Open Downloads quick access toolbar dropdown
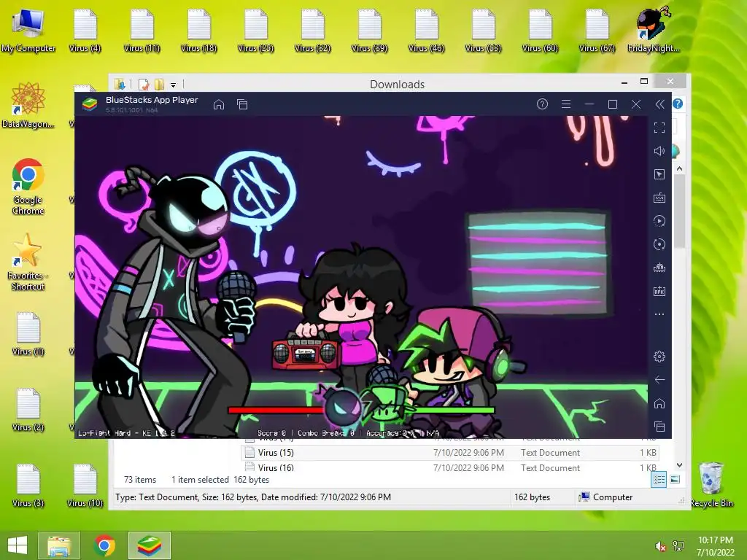The width and height of the screenshot is (747, 560). tap(174, 85)
